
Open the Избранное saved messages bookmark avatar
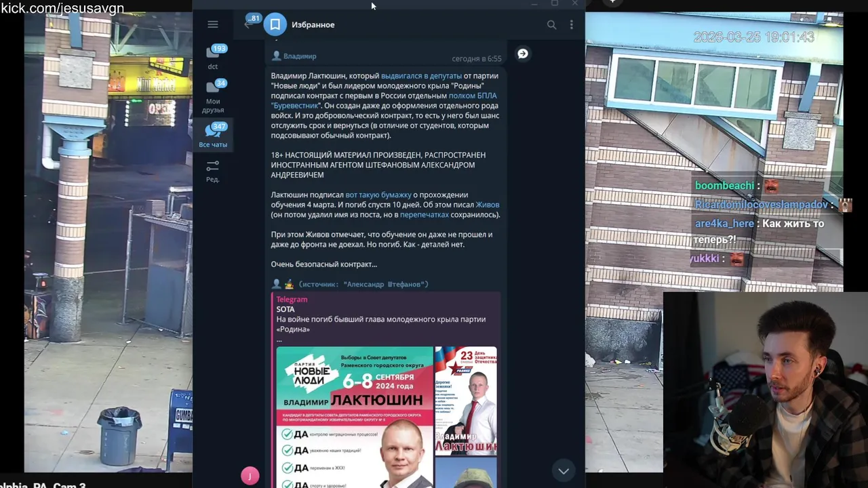[275, 24]
